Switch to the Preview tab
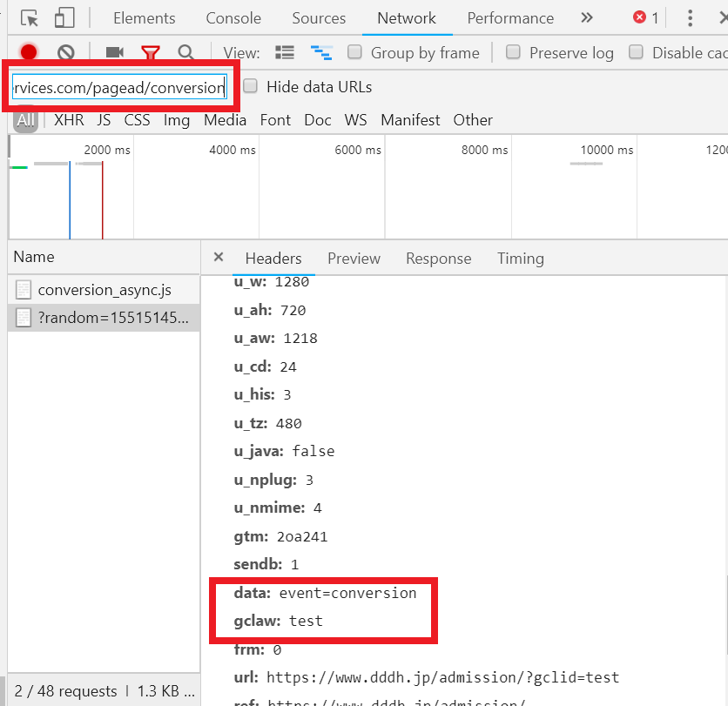The width and height of the screenshot is (728, 706). click(354, 259)
